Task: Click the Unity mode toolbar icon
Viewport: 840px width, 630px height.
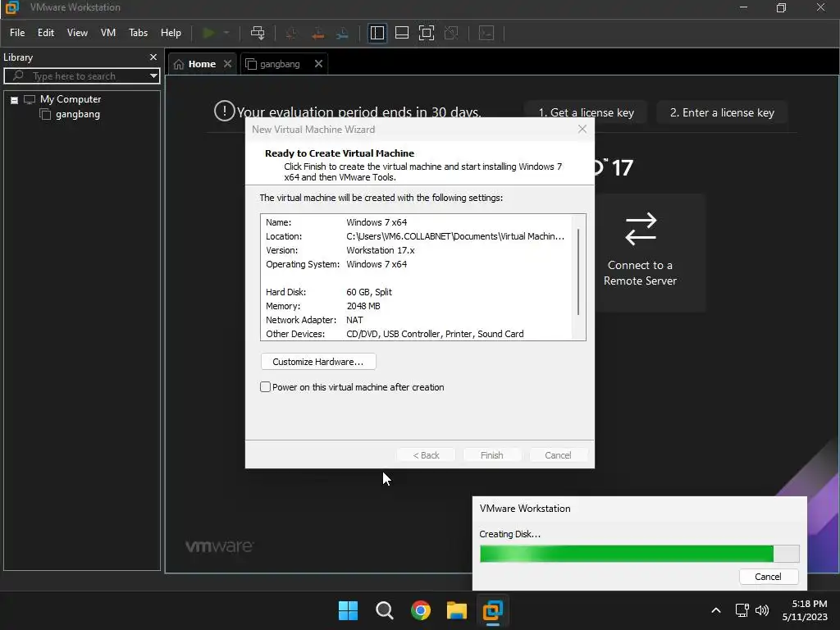Action: [452, 33]
